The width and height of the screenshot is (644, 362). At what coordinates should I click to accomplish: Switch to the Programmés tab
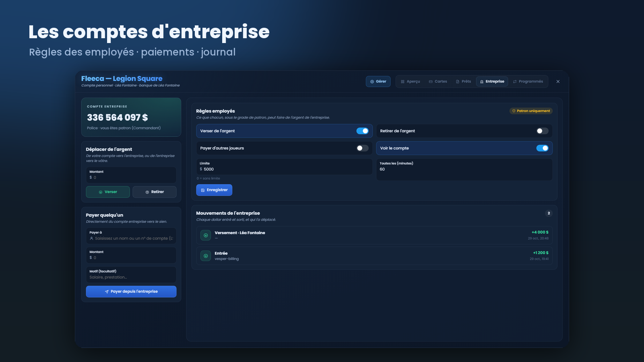tap(528, 81)
